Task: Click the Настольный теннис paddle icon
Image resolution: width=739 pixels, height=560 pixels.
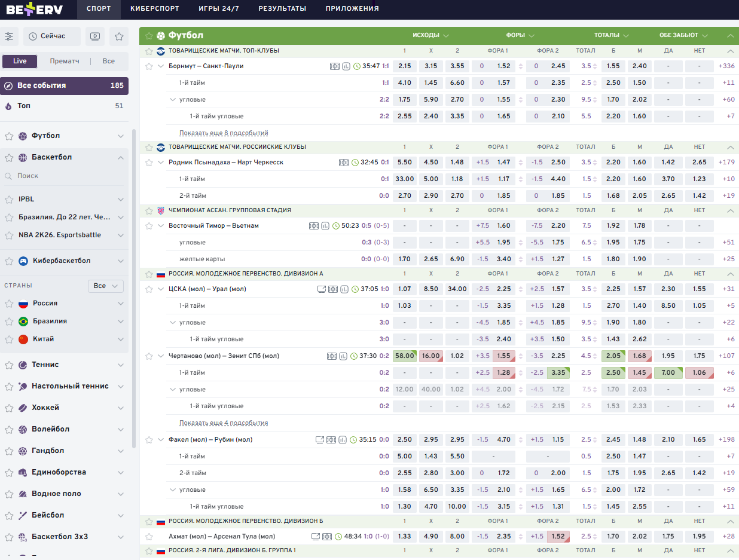Action: click(x=23, y=386)
